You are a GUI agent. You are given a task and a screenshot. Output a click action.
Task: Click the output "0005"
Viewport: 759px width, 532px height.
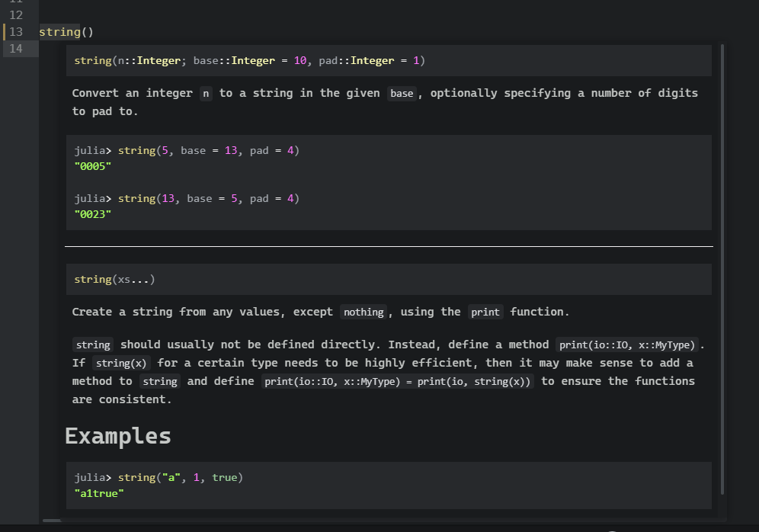click(x=93, y=166)
